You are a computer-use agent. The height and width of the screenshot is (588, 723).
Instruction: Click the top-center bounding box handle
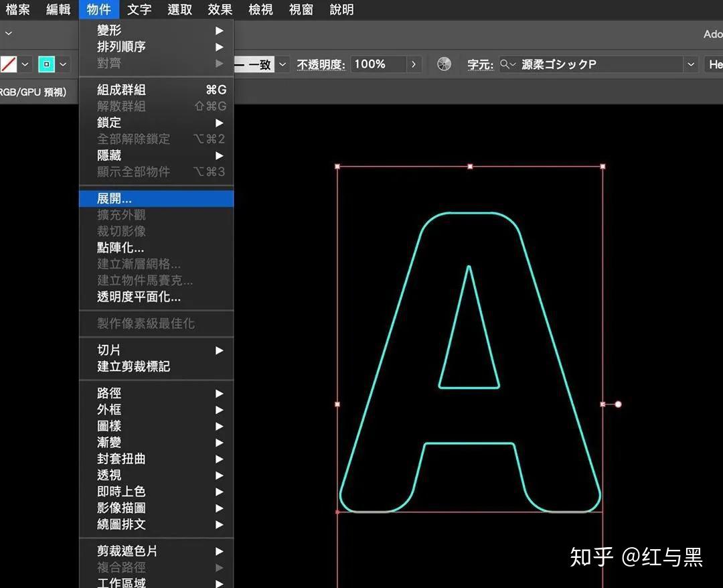(470, 166)
